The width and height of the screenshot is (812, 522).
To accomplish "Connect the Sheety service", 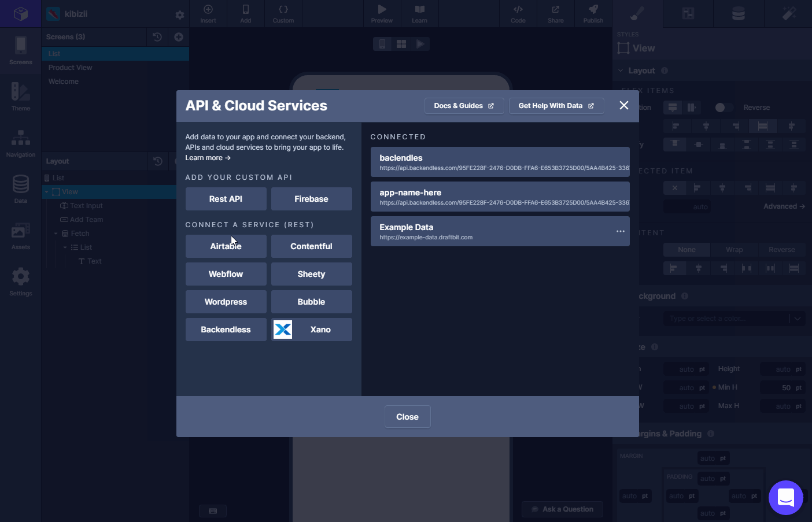I will (311, 274).
